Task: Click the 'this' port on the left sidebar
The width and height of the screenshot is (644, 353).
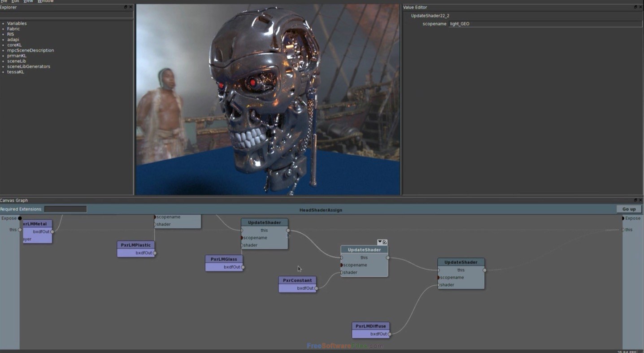Action: click(20, 230)
